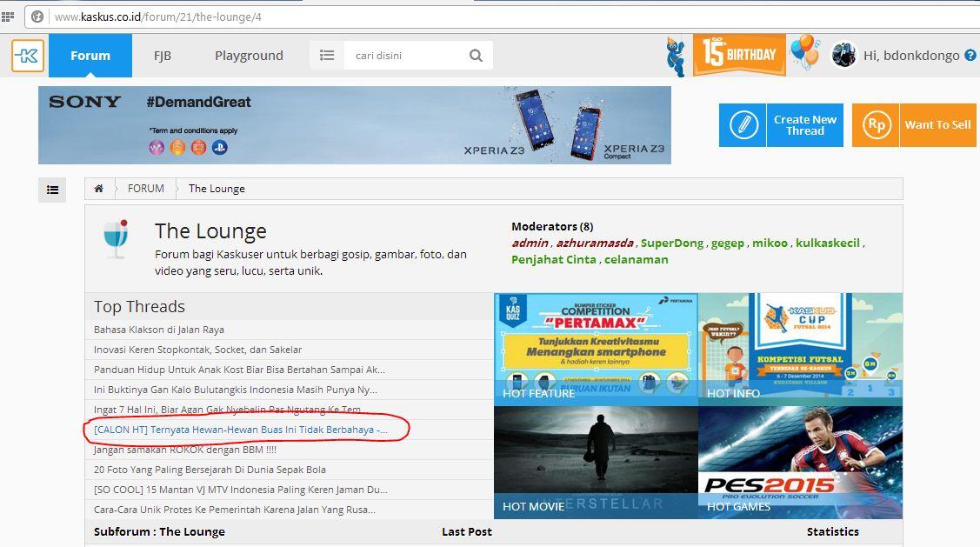Open thread 'Jangan samakan ROKOK dengan BBM'
The image size is (980, 547).
click(185, 450)
